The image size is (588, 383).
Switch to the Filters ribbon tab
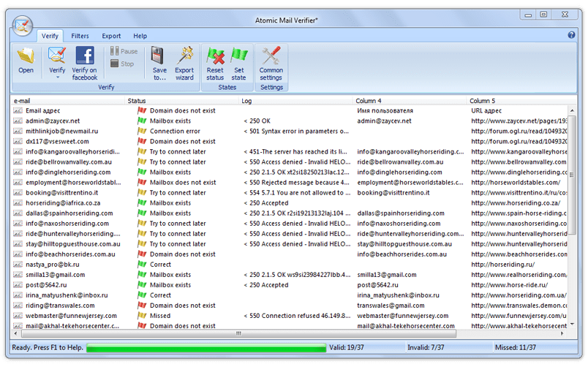pyautogui.click(x=80, y=36)
